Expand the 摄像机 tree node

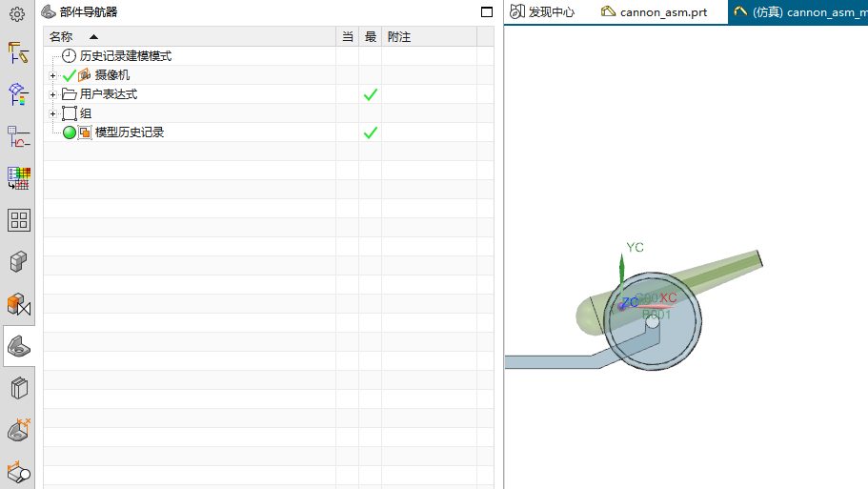click(x=53, y=75)
